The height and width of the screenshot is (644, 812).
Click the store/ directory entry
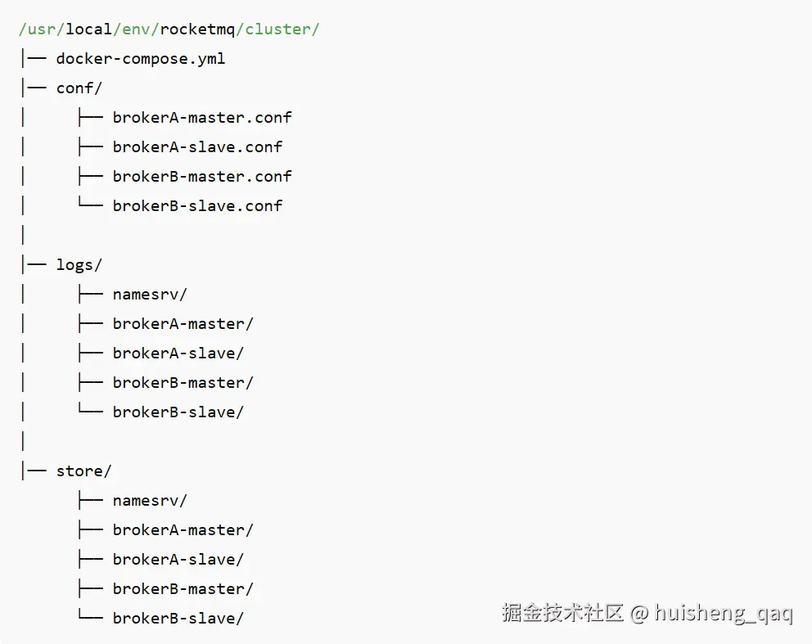tap(83, 471)
